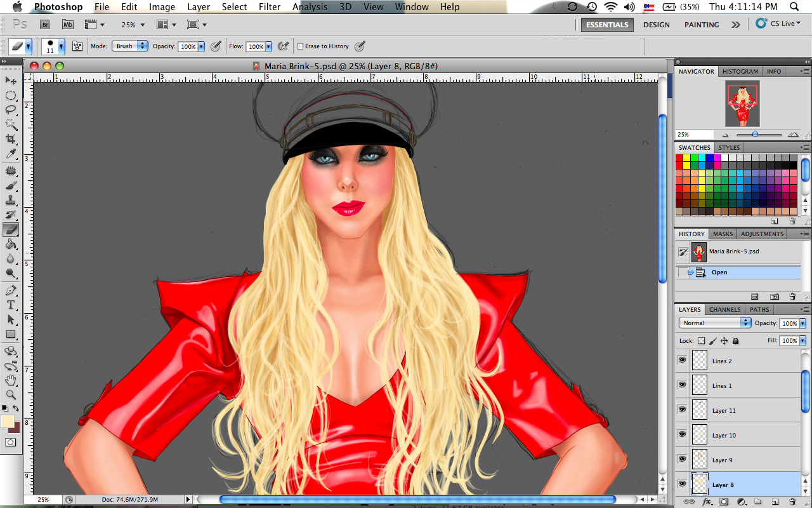Open the Layer menu
The image size is (812, 508).
(x=199, y=7)
